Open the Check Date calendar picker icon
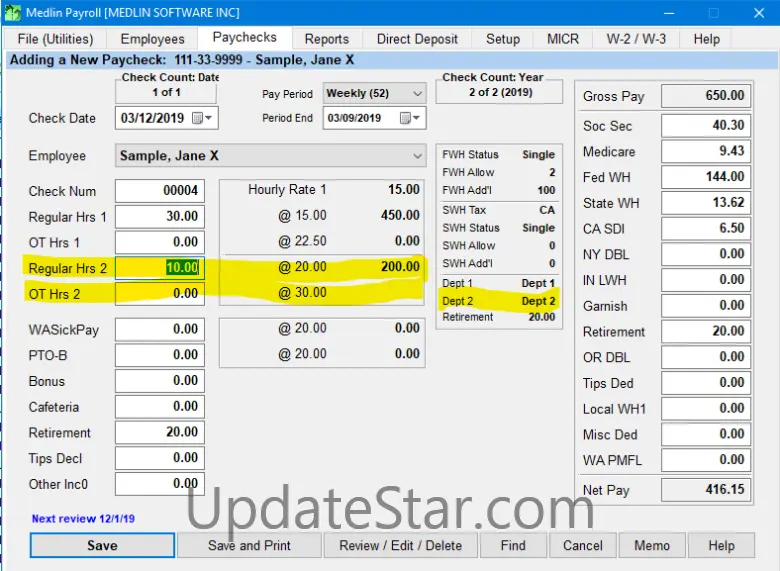Screen dimensions: 780x571 (x=197, y=118)
